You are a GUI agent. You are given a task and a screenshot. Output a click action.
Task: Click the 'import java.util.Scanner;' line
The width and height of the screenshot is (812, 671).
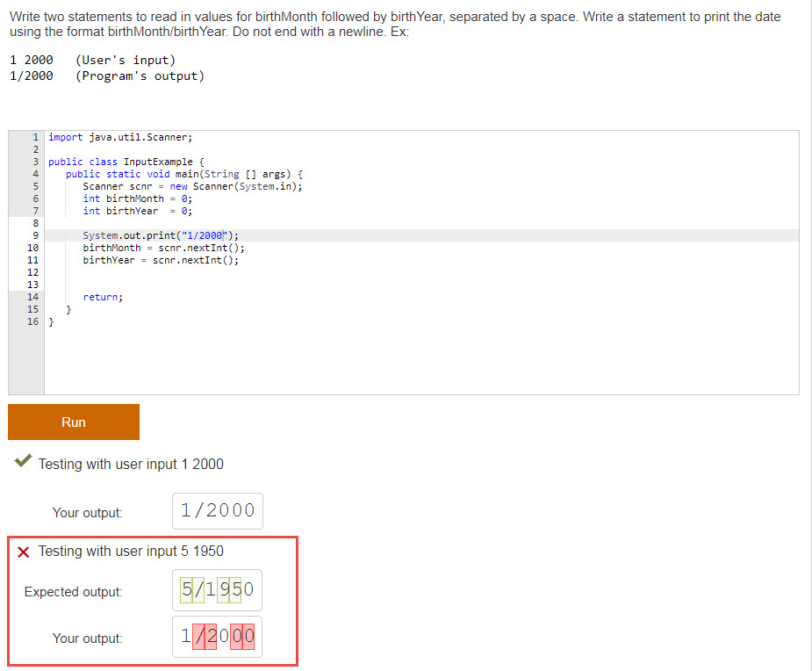click(x=120, y=137)
